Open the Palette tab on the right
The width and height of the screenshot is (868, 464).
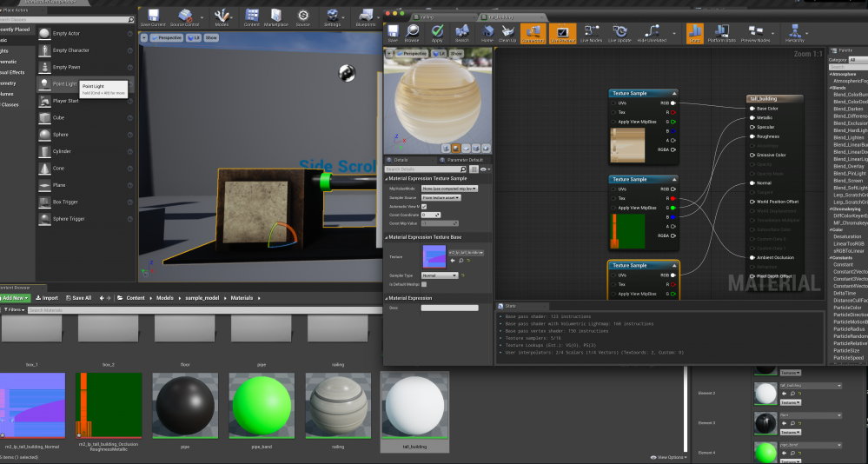845,50
